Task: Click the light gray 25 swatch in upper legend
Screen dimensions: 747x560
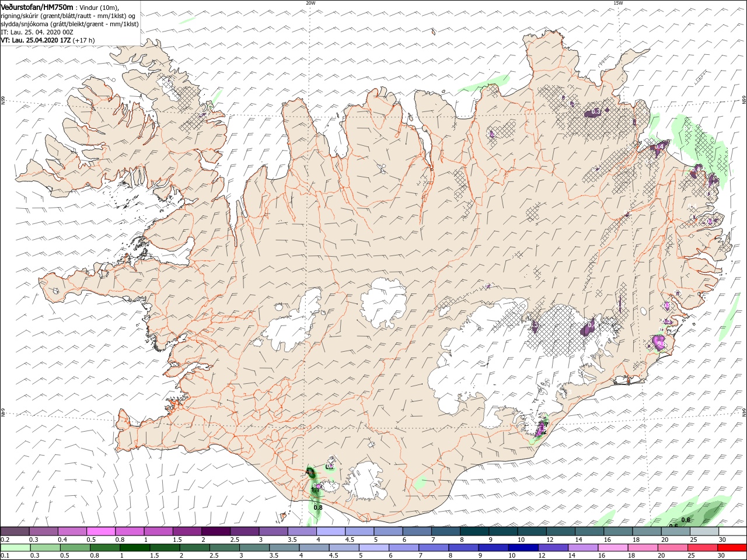Action: click(704, 531)
